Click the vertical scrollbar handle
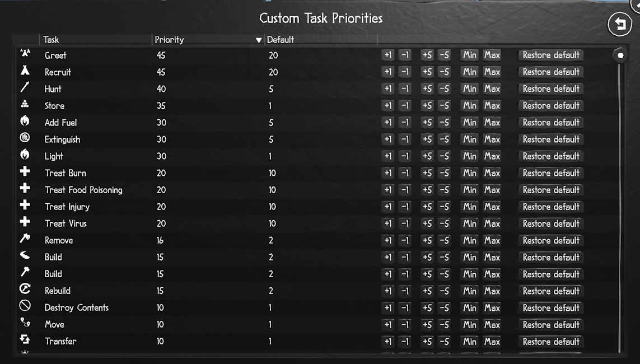Viewport: 640px width, 364px height. click(620, 55)
